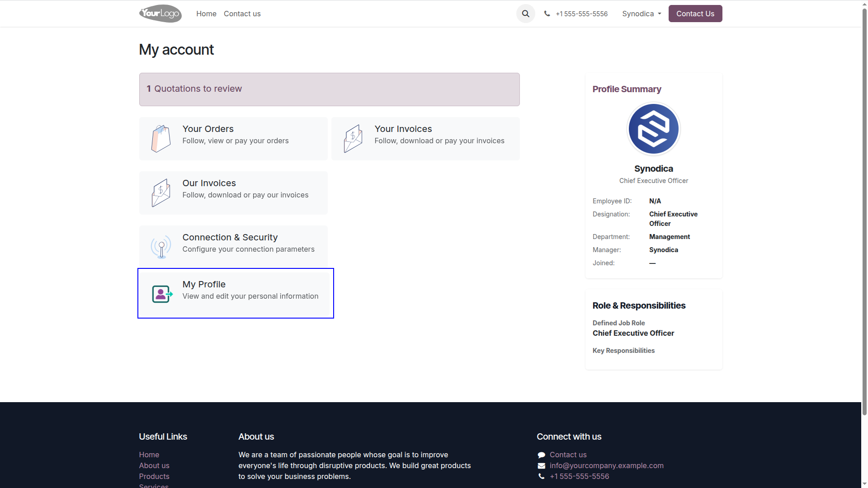Viewport: 868px width, 488px height.
Task: Click the footer About us link
Action: [x=154, y=465]
